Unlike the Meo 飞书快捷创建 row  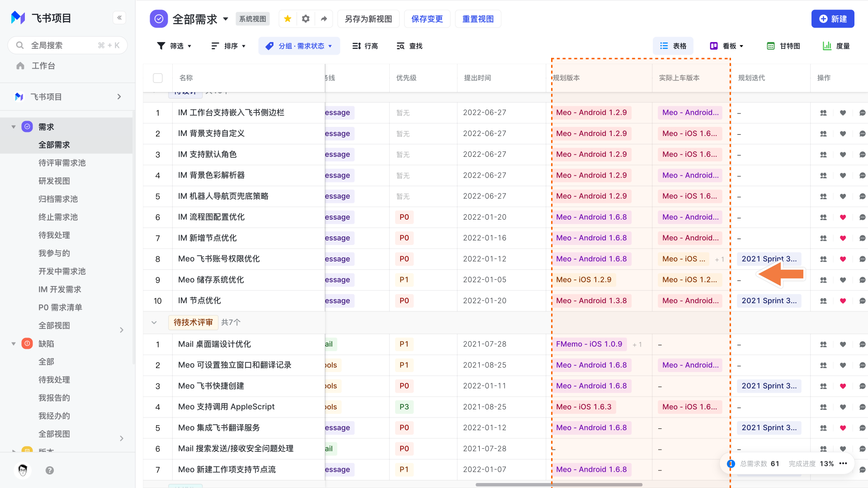click(843, 386)
